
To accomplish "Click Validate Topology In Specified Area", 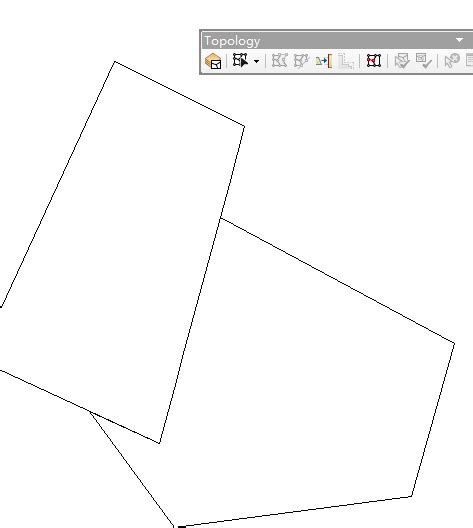I will click(402, 61).
